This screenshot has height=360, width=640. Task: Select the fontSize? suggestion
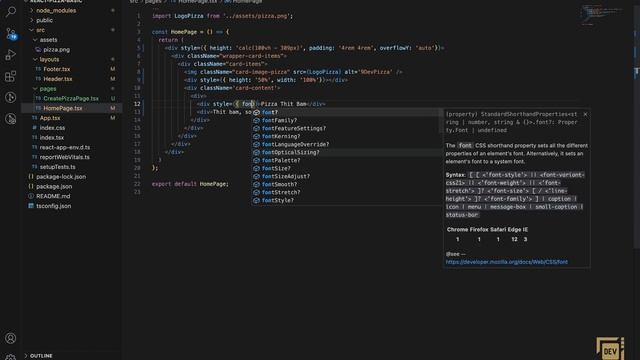coord(347,168)
